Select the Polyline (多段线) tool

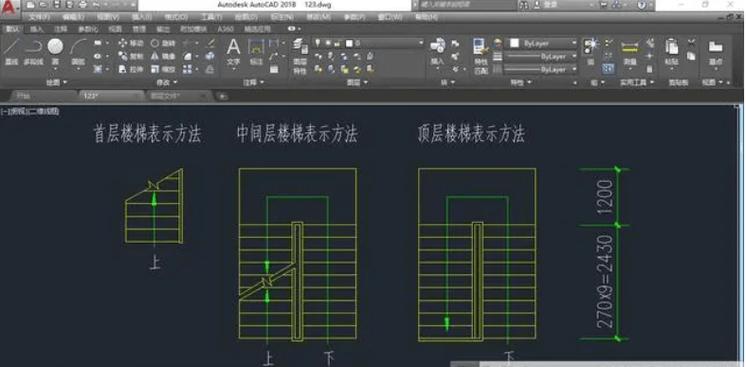[33, 52]
